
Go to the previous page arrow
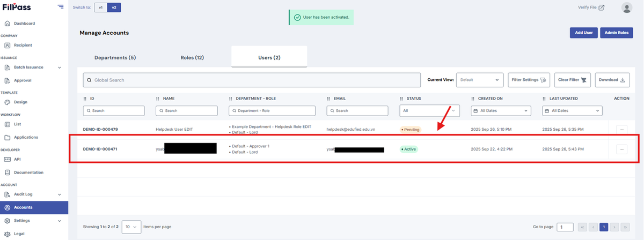click(593, 227)
